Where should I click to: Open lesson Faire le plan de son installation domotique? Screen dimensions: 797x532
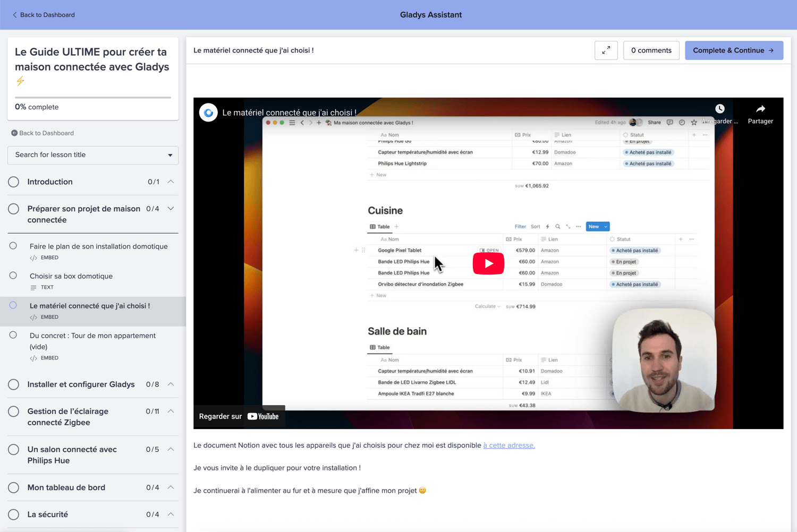pos(99,246)
